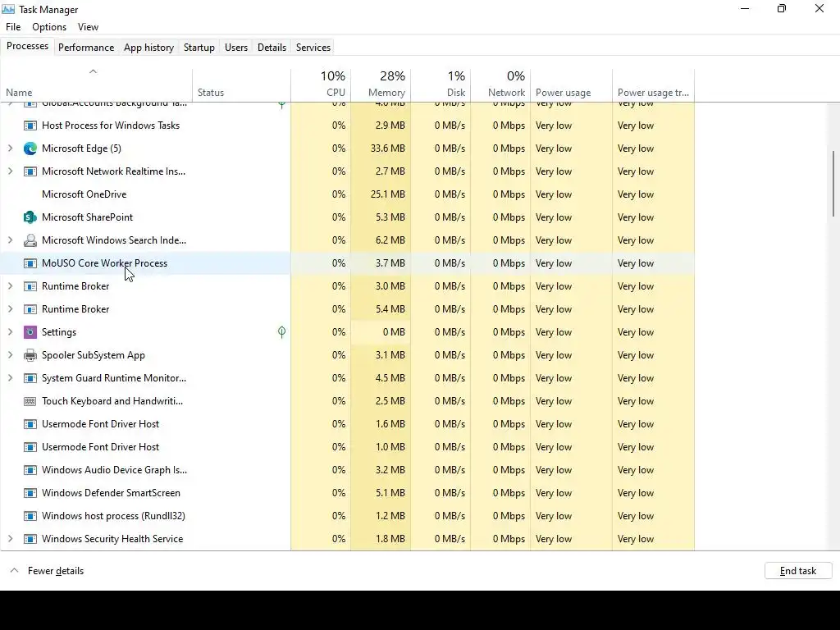The height and width of the screenshot is (630, 840).
Task: Expand the Spooler SubSystem App row
Action: click(x=10, y=355)
